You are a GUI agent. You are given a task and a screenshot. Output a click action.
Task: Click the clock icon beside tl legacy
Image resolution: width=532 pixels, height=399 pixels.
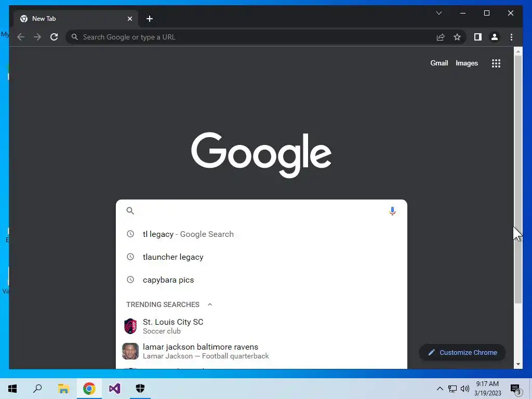click(x=130, y=234)
